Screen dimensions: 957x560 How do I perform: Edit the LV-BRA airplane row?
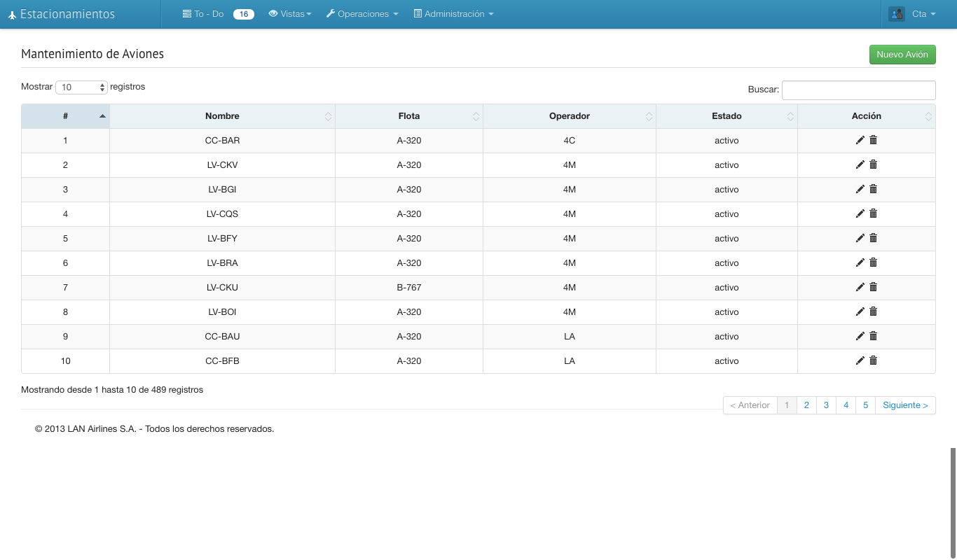860,262
